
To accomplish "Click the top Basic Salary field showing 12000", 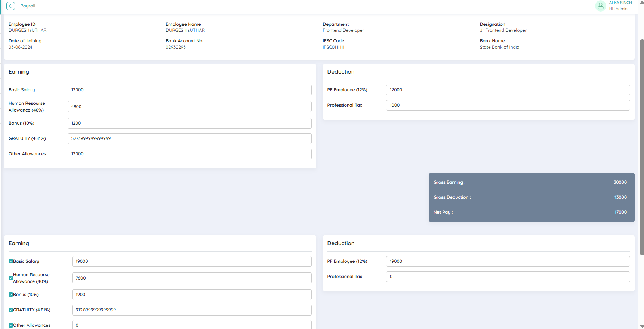I will (189, 90).
